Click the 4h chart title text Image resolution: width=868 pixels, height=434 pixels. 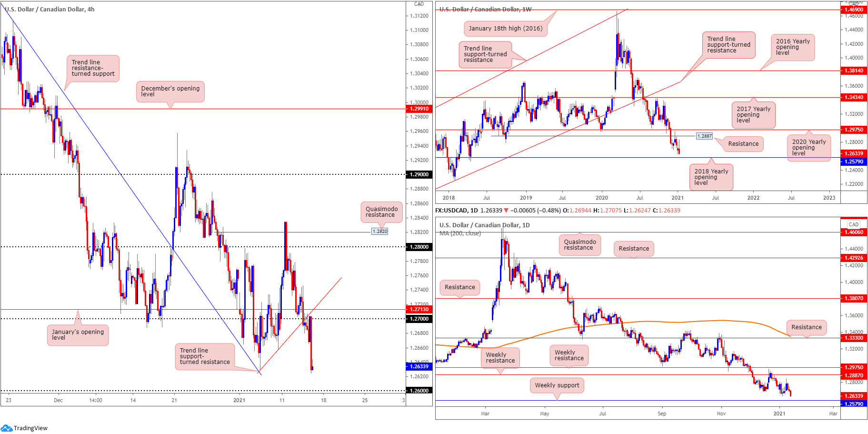50,9
